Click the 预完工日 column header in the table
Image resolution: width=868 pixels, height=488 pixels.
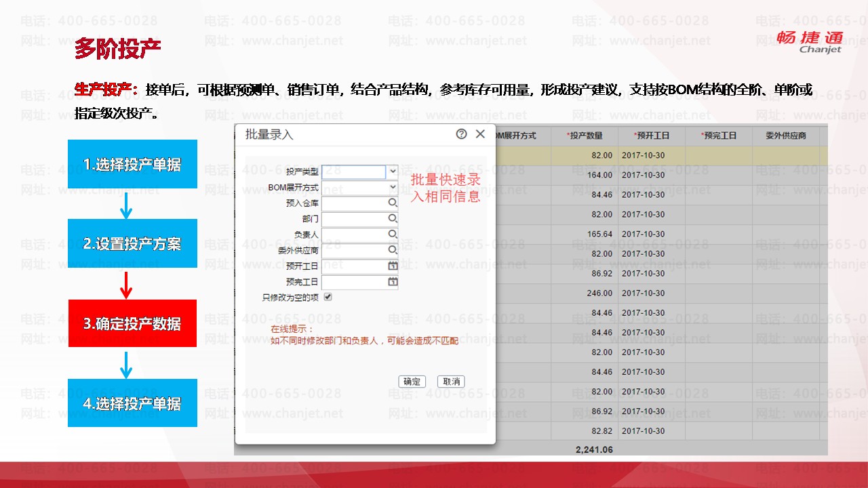(718, 136)
